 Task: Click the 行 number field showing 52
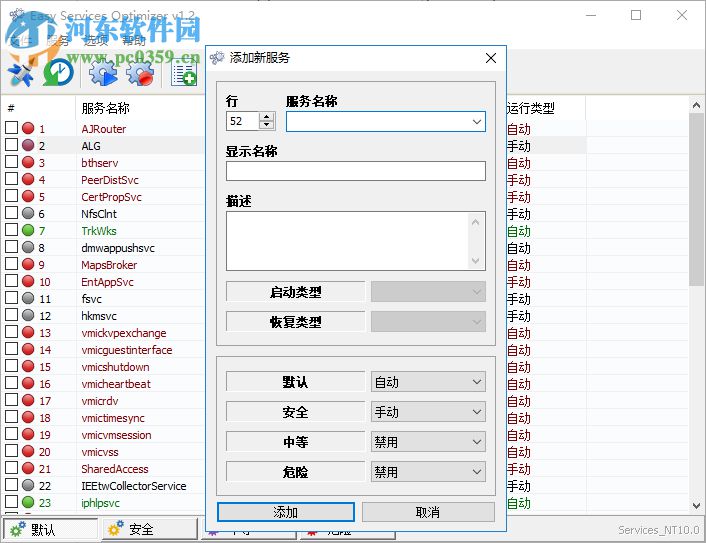(x=243, y=121)
